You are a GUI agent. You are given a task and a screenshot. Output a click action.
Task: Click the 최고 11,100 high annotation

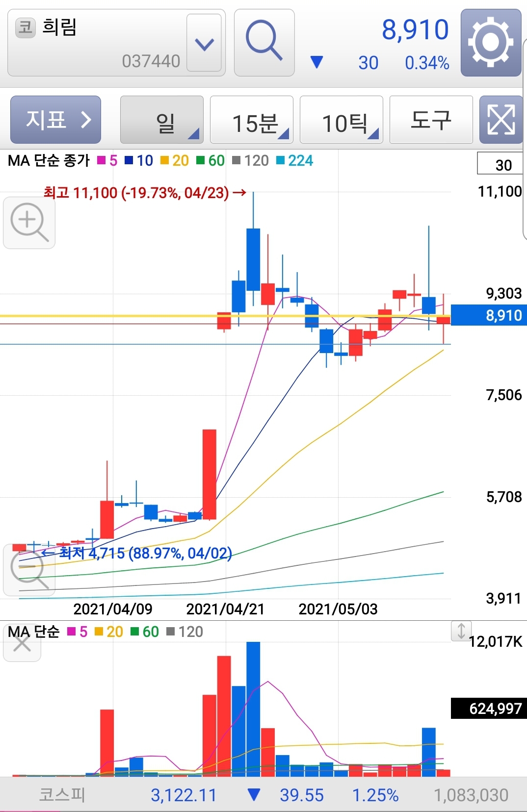coord(145,193)
